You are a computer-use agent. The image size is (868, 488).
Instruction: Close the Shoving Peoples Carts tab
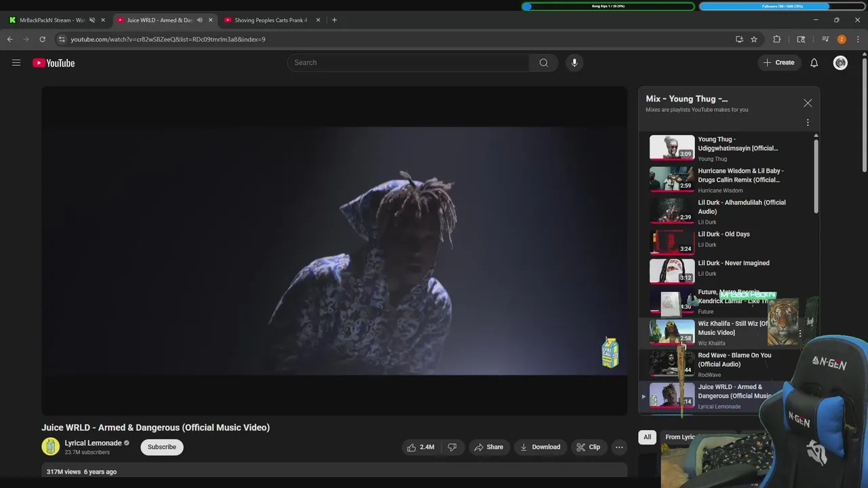pyautogui.click(x=318, y=20)
